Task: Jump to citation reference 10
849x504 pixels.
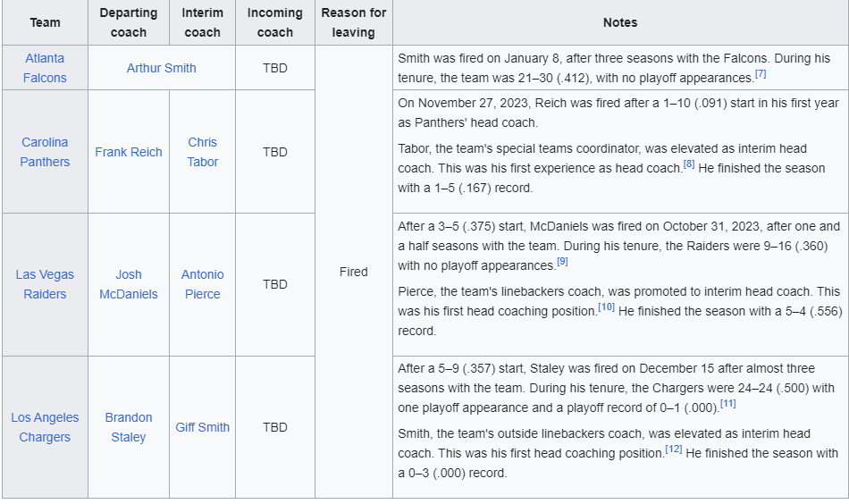Action: click(607, 307)
